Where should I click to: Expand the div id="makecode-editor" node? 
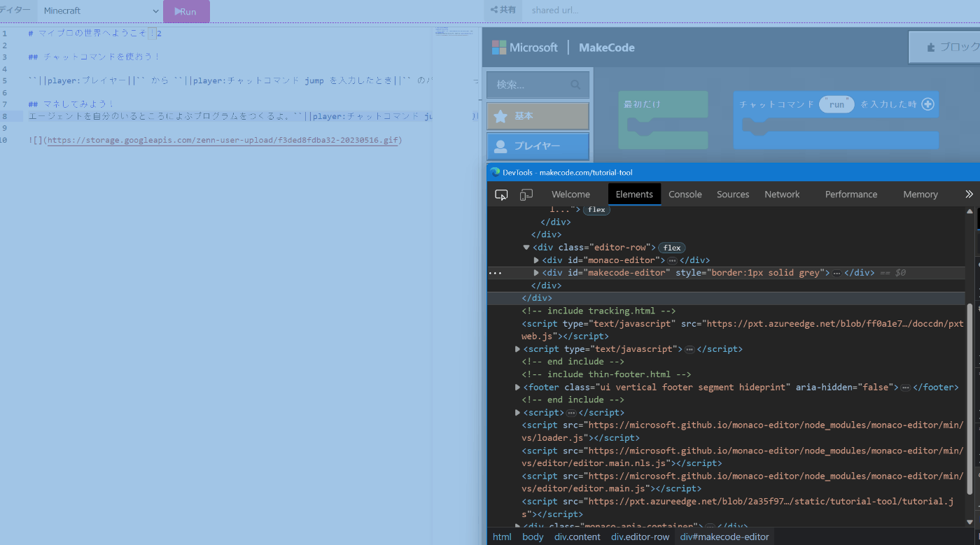tap(536, 273)
